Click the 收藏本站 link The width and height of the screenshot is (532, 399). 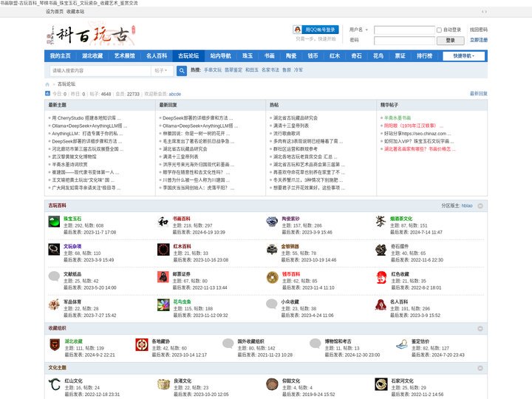(75, 12)
